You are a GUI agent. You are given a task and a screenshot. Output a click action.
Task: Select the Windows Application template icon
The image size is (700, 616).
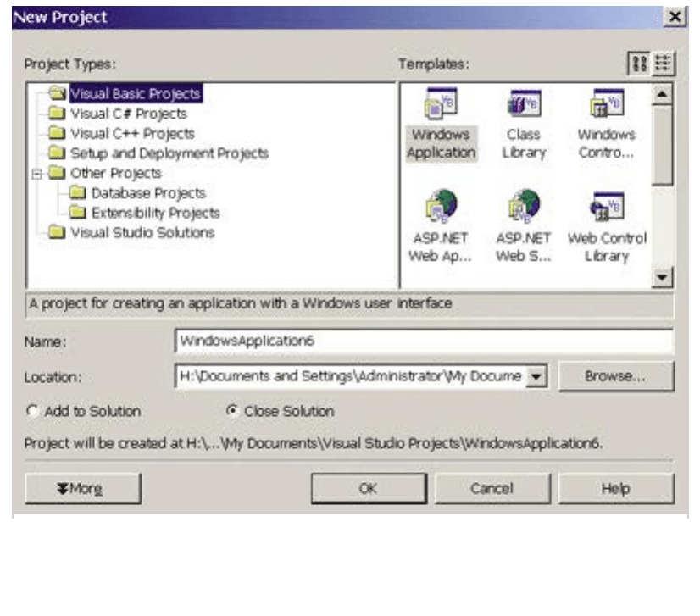(x=441, y=103)
